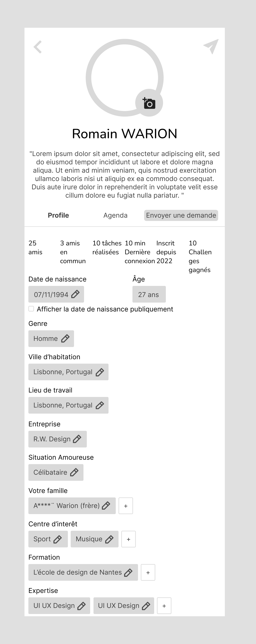Select the Profile tab
This screenshot has height=644, width=256.
click(58, 215)
